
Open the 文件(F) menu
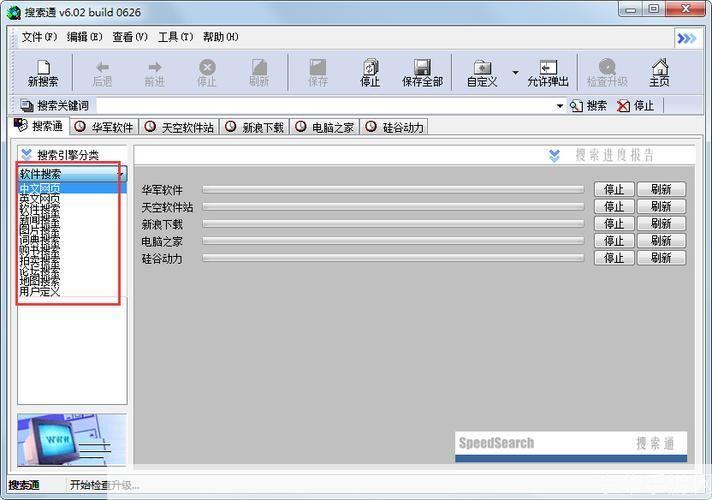coord(40,37)
